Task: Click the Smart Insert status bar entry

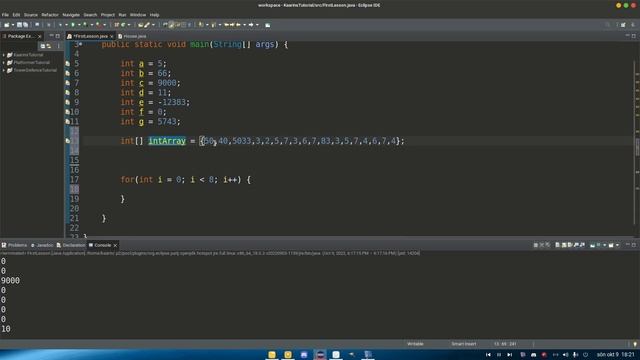Action: tap(464, 344)
